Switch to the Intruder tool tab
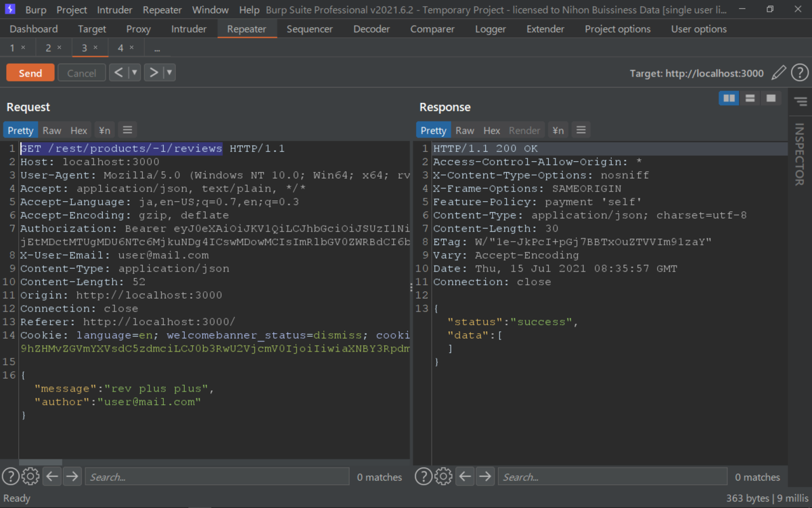The width and height of the screenshot is (812, 508). click(189, 29)
